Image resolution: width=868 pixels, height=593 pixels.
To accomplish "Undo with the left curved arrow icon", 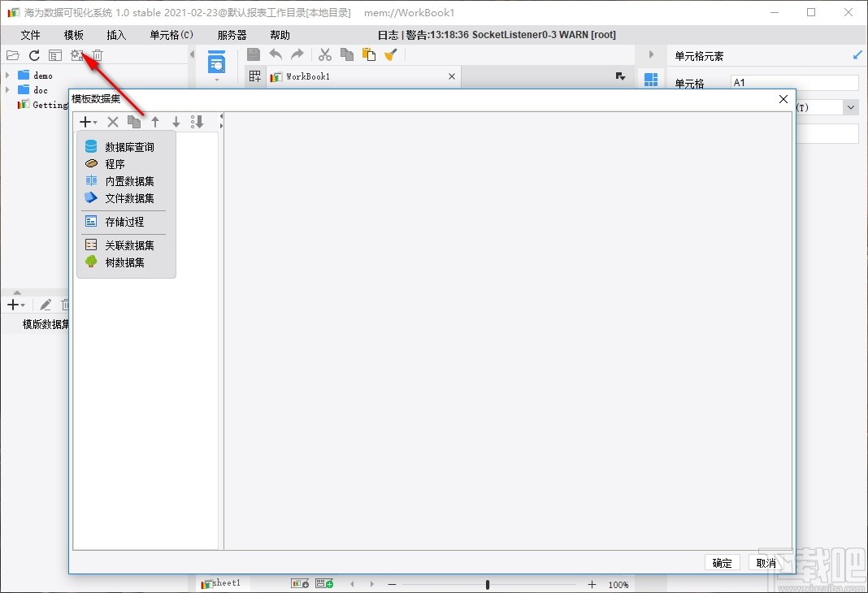I will (276, 54).
